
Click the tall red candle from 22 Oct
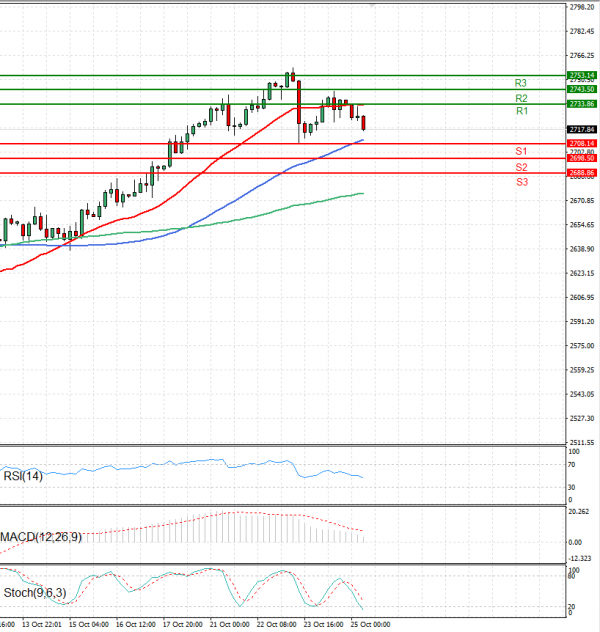(x=299, y=102)
